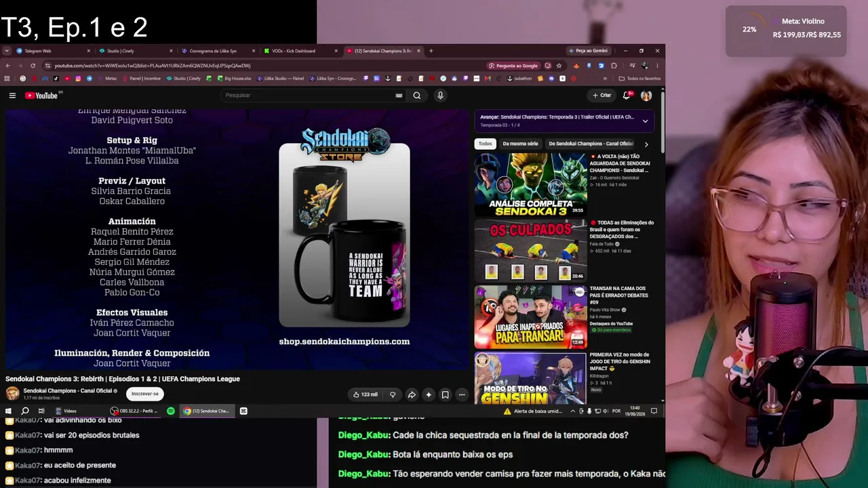Open Spotify from the taskbar
The width and height of the screenshot is (868, 488).
click(x=171, y=411)
